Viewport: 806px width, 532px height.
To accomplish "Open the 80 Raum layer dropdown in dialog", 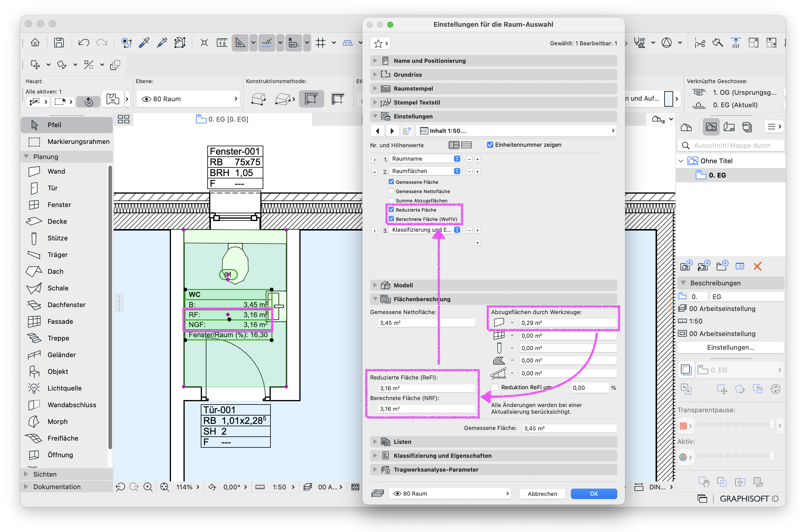I will [450, 494].
